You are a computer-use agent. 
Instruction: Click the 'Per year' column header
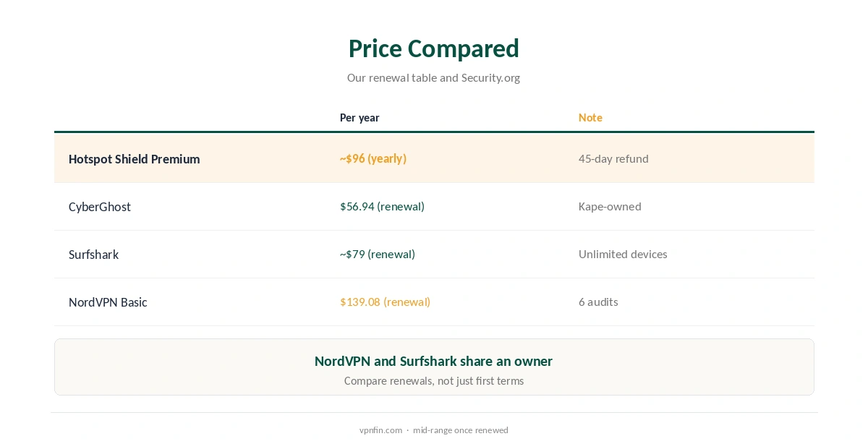[x=359, y=118]
